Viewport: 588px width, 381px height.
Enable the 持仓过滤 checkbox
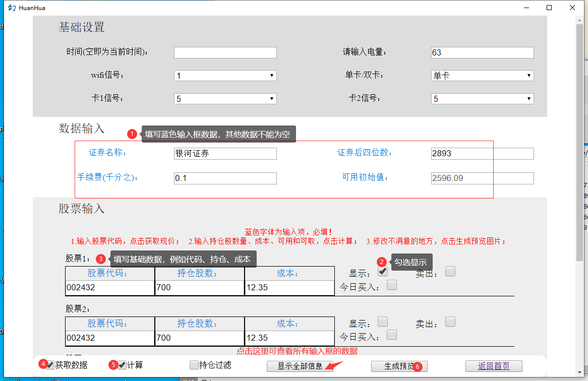(194, 365)
